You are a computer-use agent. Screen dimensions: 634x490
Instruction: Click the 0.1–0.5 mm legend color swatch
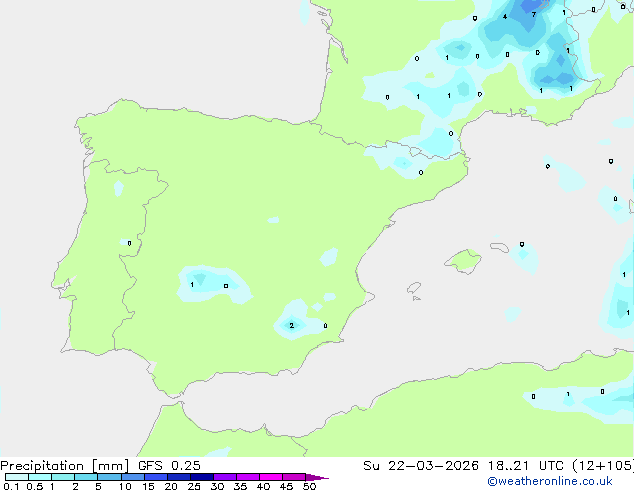point(17,477)
